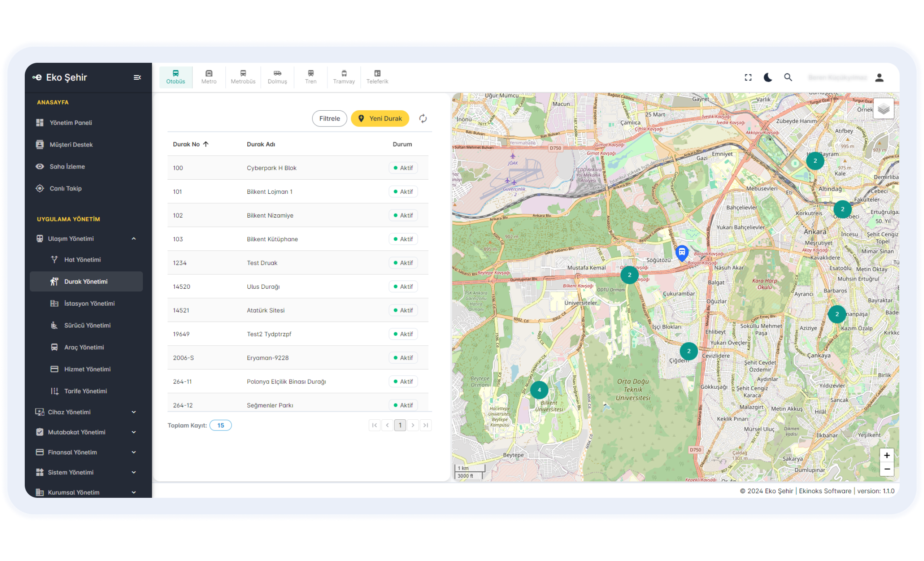Collapse the sidebar with the menu icon
The image size is (924, 561).
[x=137, y=77]
